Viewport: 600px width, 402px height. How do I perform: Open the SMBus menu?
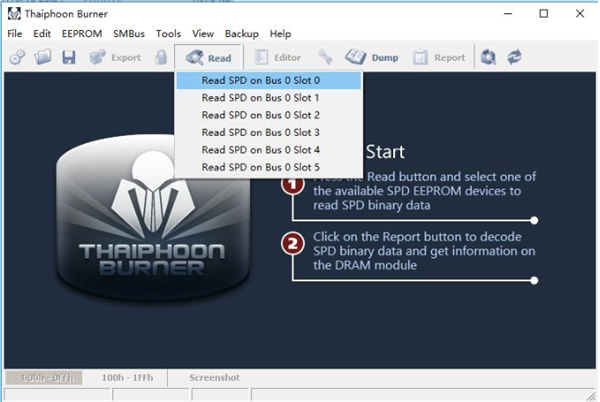[x=129, y=34]
